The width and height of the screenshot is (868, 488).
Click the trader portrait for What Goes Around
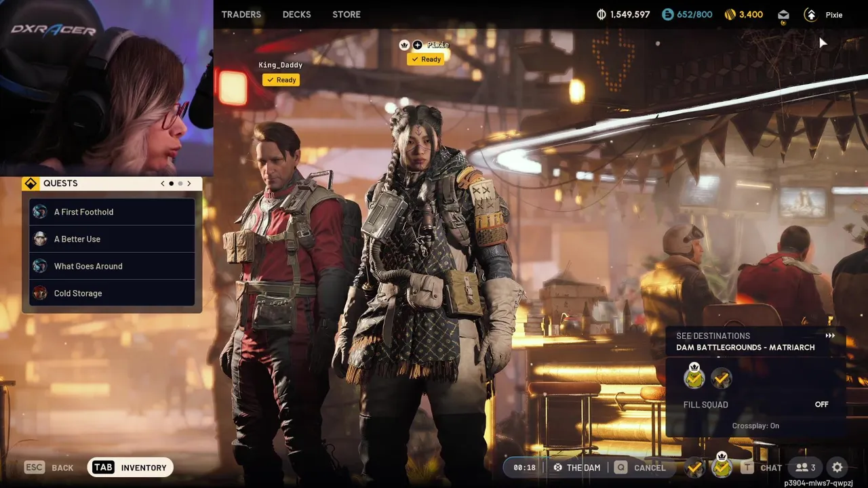click(x=40, y=266)
